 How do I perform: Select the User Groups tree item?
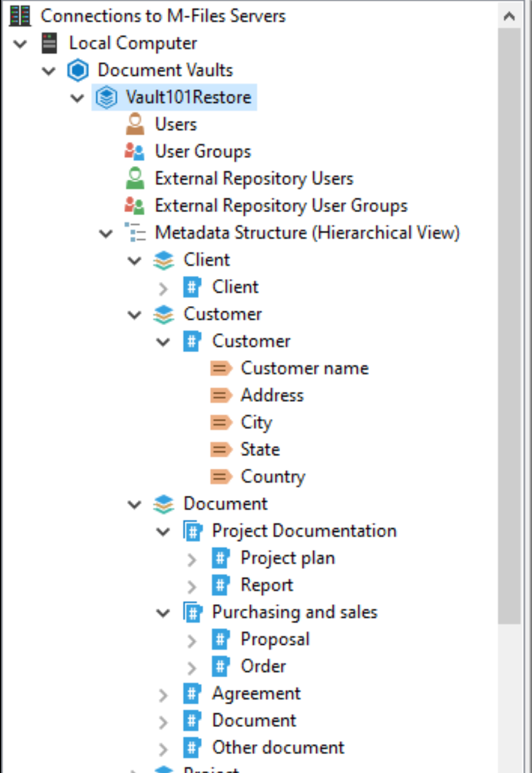pos(203,152)
